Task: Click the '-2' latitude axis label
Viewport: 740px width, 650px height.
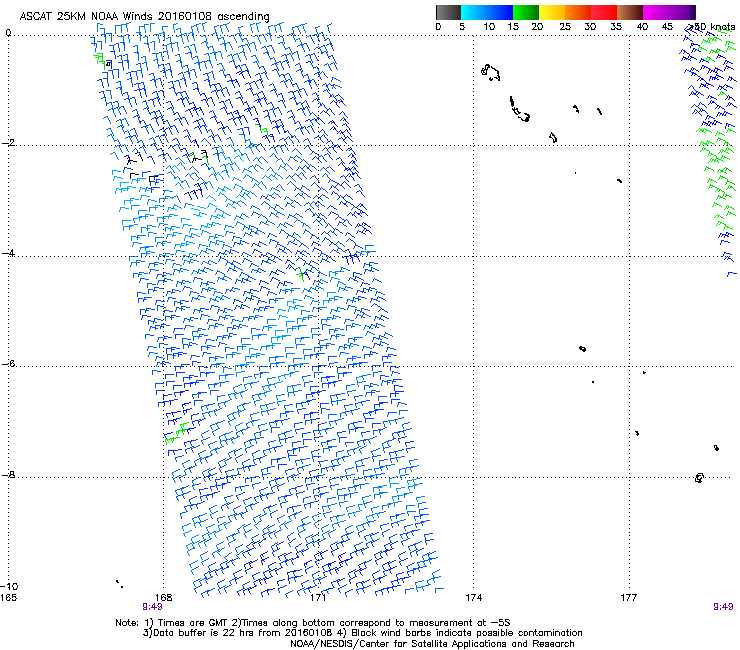Action: (8, 143)
